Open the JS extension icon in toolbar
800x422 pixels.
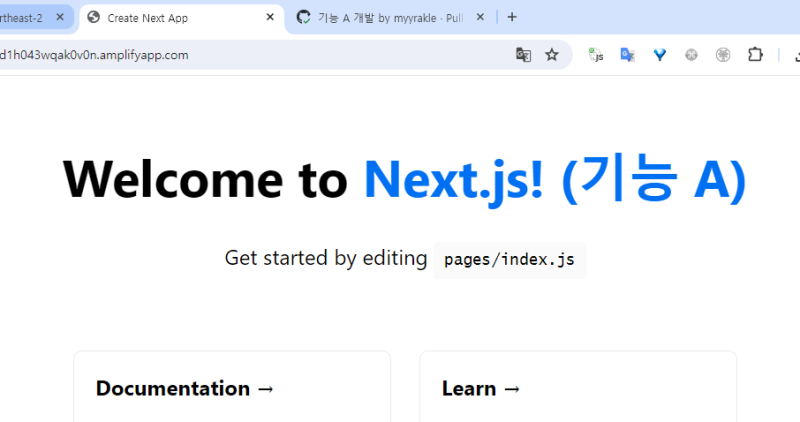point(596,55)
